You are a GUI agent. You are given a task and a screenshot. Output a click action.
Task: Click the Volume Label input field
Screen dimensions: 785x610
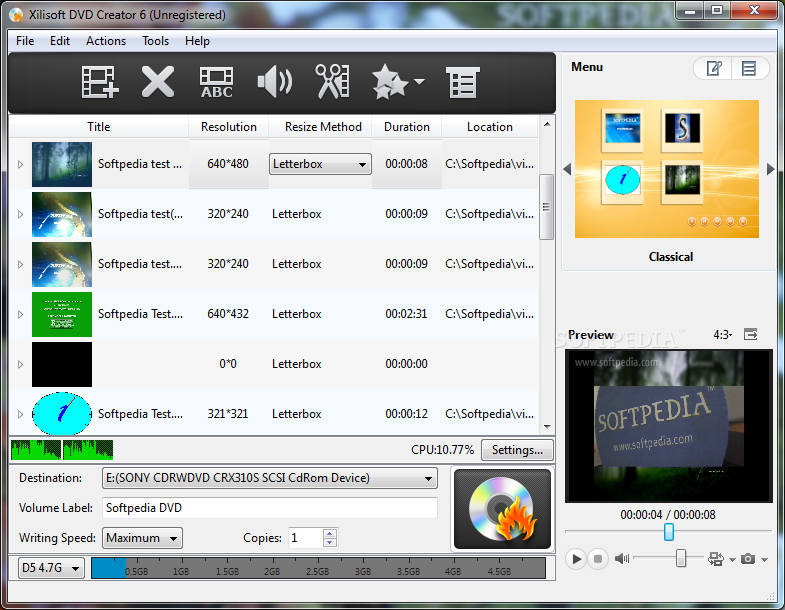[x=270, y=508]
